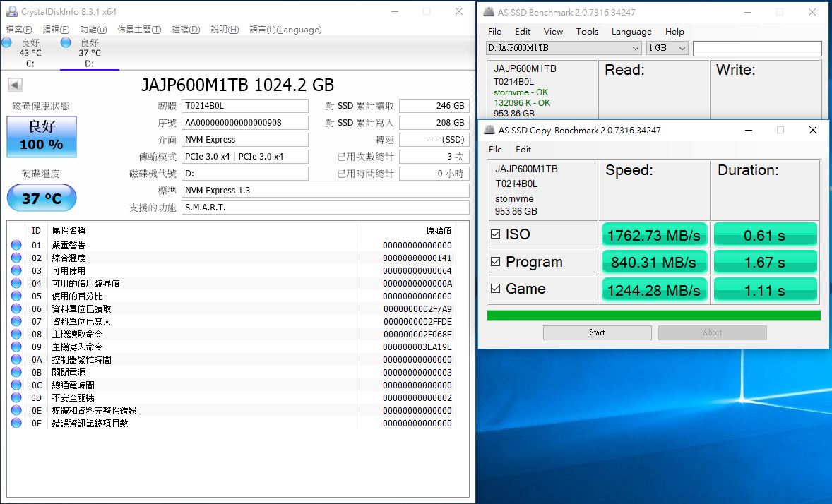Toggle the Game checkbox
832x504 pixels.
coord(496,289)
